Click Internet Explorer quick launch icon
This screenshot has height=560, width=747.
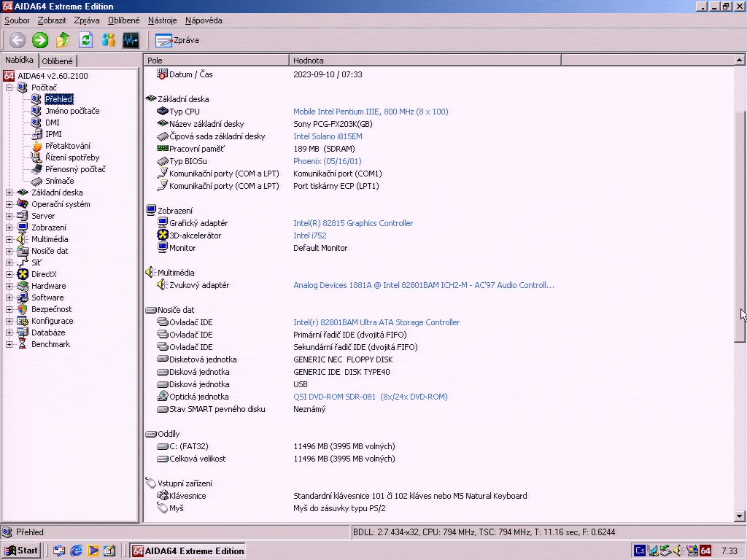click(x=76, y=551)
